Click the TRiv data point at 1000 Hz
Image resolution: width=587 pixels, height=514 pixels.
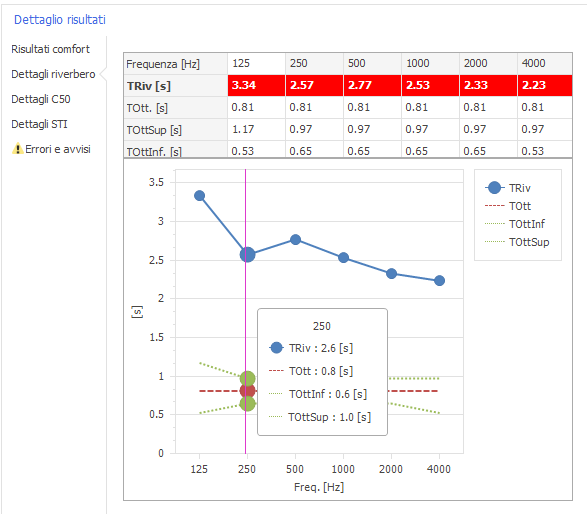pos(343,258)
